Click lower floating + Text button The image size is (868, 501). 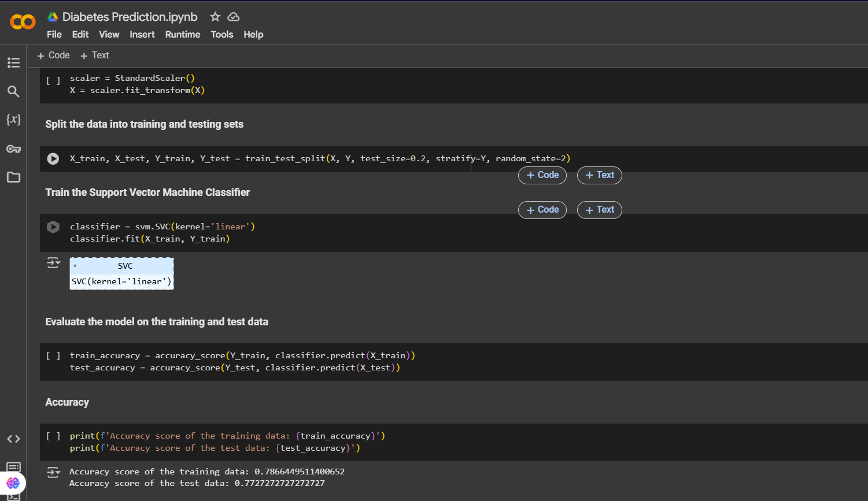(x=600, y=210)
